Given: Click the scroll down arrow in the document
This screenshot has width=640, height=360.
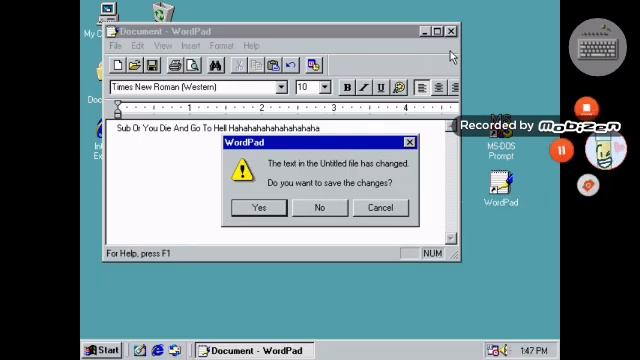Looking at the screenshot, I should [x=451, y=238].
